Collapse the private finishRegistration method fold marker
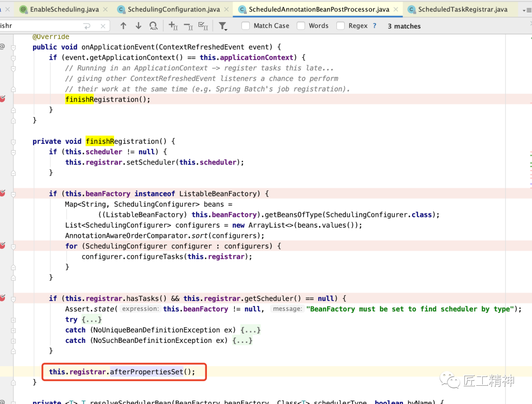This screenshot has width=532, height=404. tap(13, 142)
